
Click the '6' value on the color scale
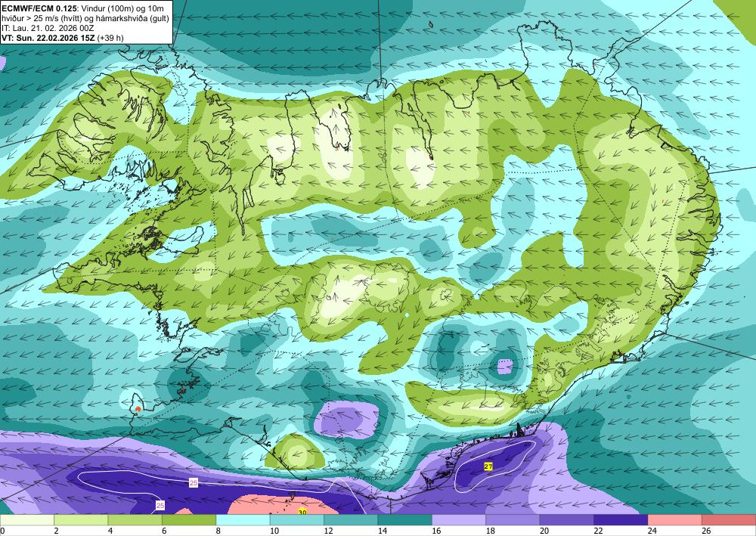click(x=164, y=531)
